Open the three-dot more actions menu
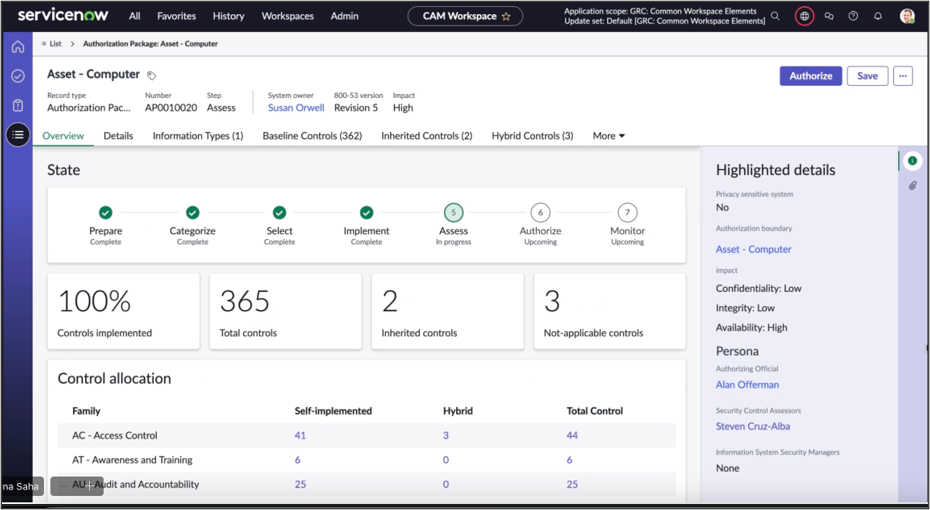 point(903,76)
